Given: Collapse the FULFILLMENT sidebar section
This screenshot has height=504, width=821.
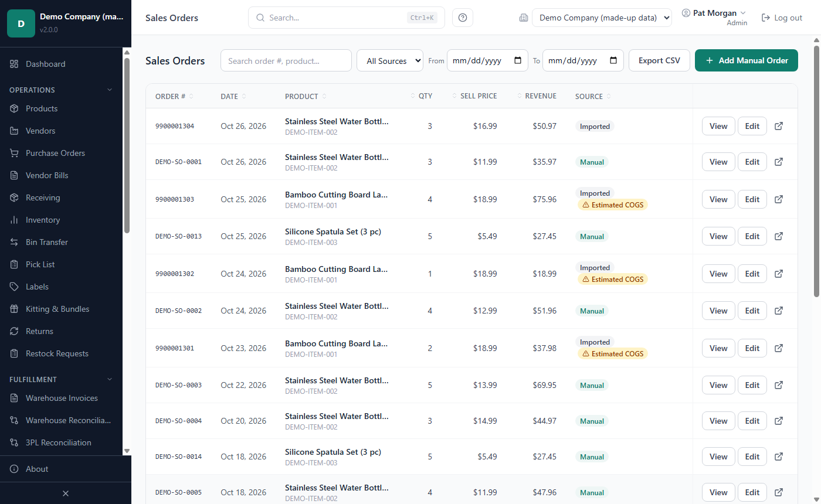Looking at the screenshot, I should pyautogui.click(x=109, y=379).
